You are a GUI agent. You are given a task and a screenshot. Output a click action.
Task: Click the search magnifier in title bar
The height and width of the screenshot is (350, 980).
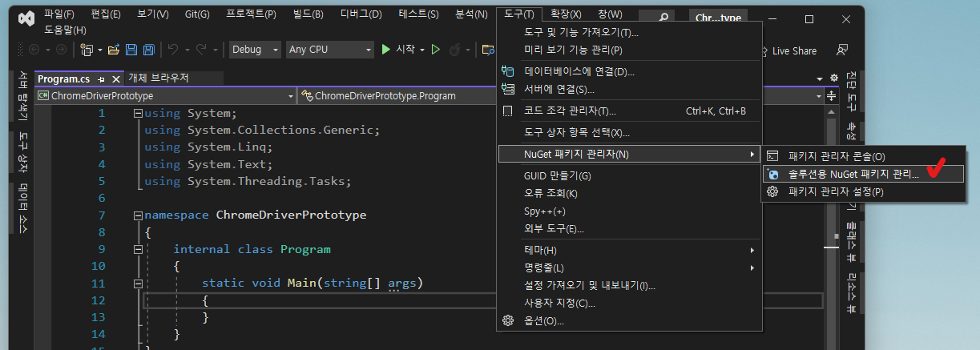tap(663, 18)
